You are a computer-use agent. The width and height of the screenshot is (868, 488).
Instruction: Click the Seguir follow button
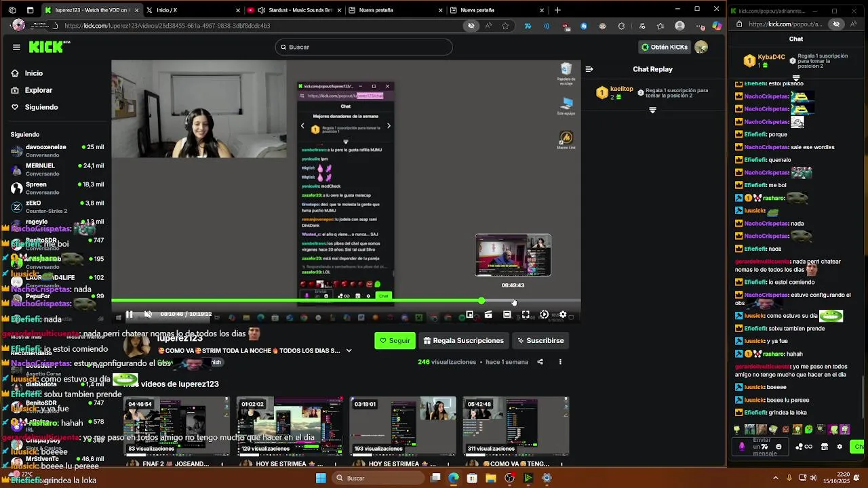click(395, 341)
